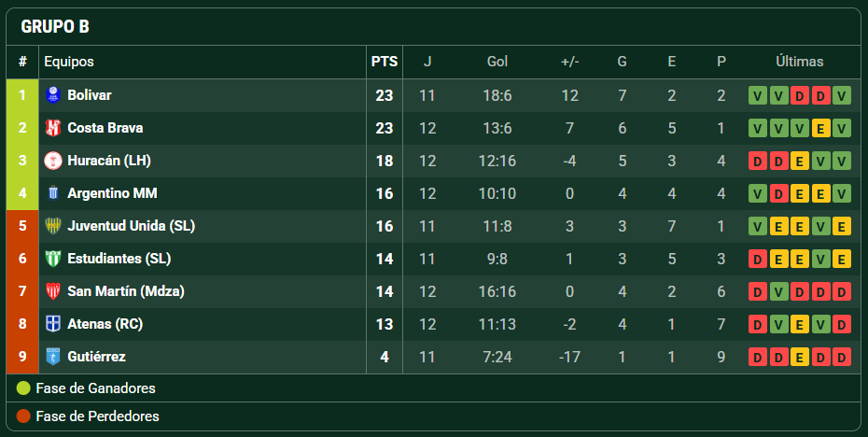Click Costa Brava's yellow E result badge

pos(820,129)
